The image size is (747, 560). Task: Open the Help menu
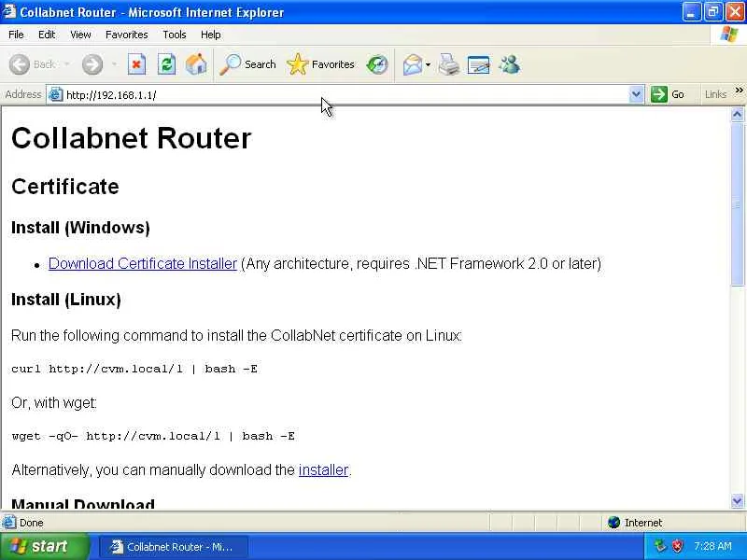click(x=211, y=35)
